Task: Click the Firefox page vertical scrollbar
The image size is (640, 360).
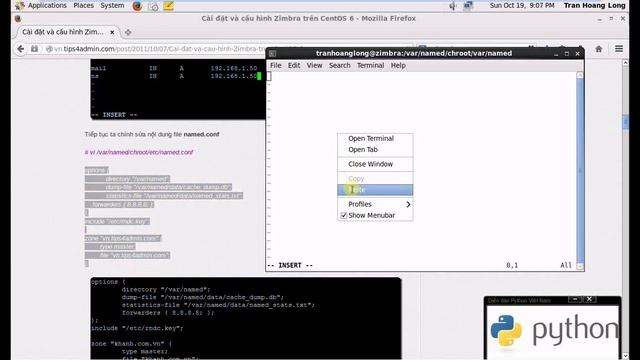Action: pyautogui.click(x=625, y=208)
